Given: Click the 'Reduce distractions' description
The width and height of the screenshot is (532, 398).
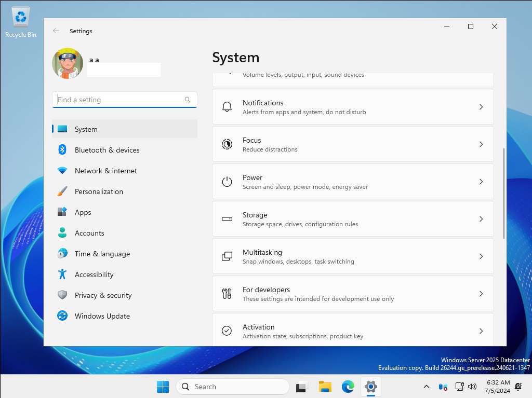Looking at the screenshot, I should (x=270, y=149).
